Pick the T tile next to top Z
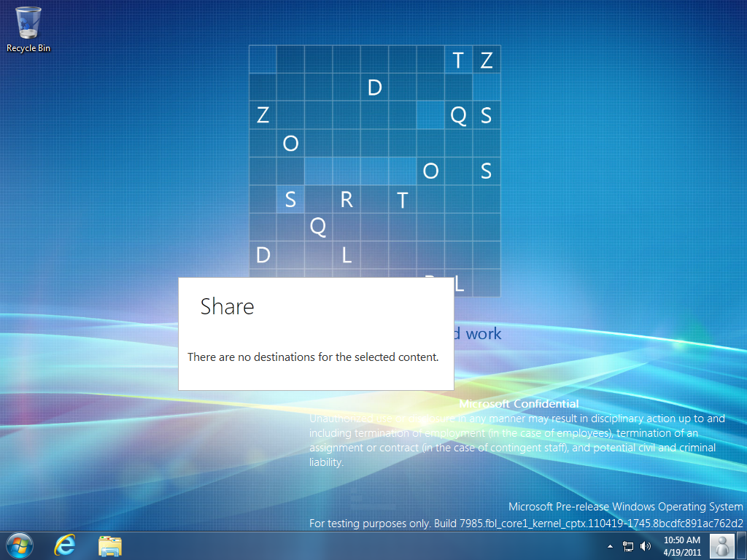Image resolution: width=747 pixels, height=560 pixels. pos(458,60)
